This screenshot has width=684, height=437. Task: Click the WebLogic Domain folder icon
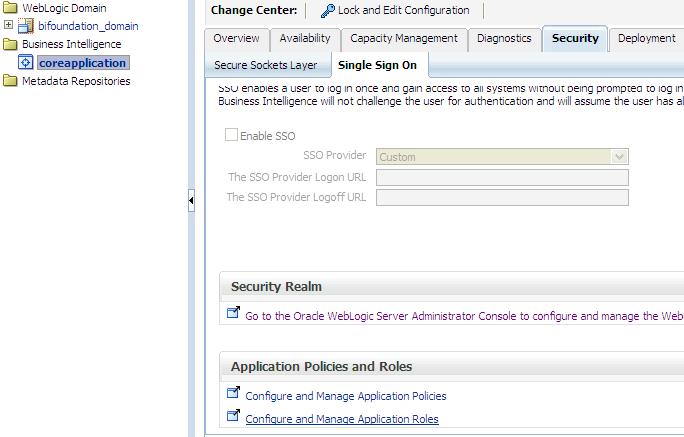(x=10, y=8)
